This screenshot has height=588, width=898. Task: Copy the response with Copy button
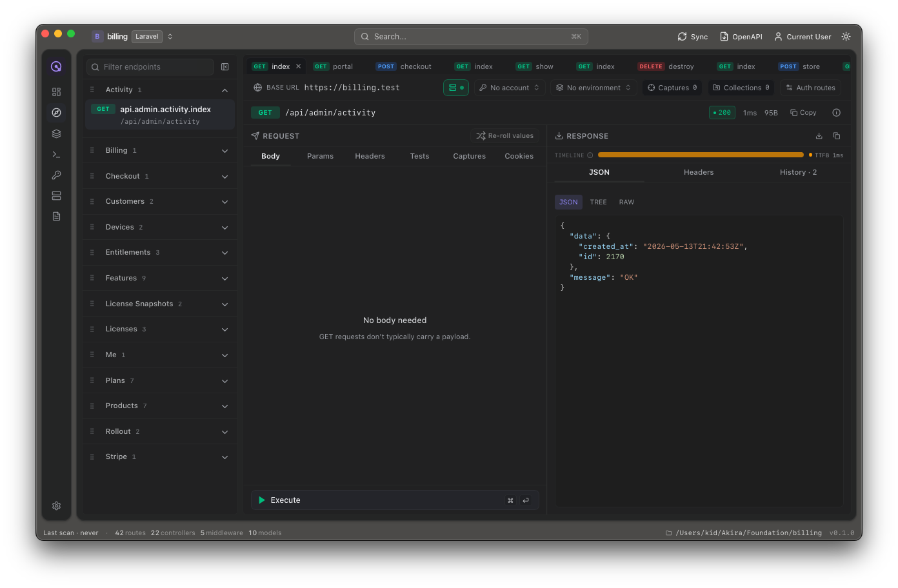[x=803, y=113]
